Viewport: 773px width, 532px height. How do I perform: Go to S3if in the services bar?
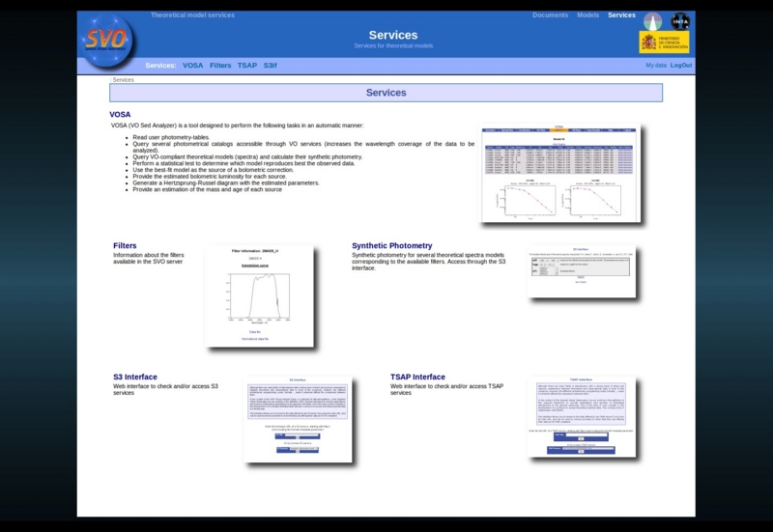click(x=271, y=66)
